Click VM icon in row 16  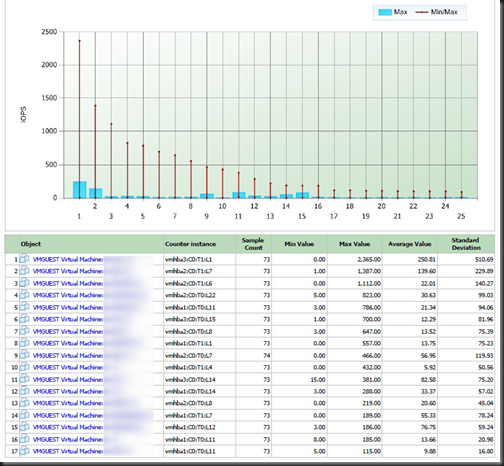click(x=25, y=439)
